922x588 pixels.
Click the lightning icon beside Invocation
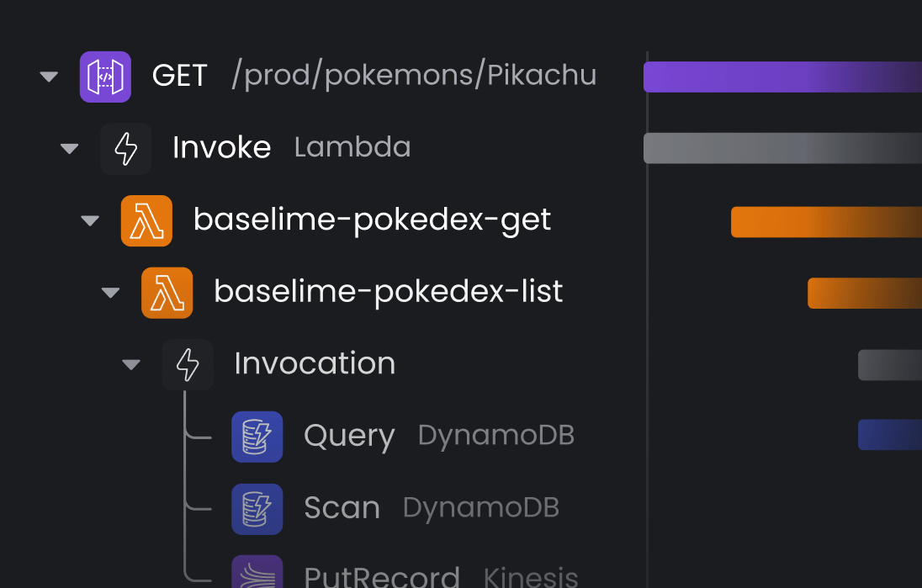(188, 365)
